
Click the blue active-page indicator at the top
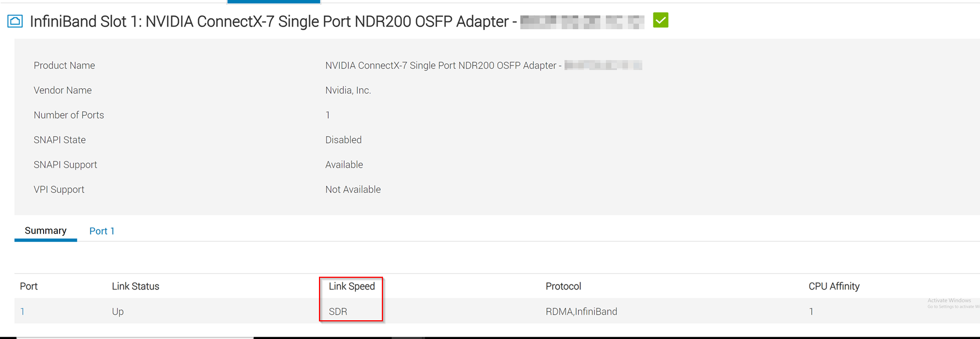274,2
